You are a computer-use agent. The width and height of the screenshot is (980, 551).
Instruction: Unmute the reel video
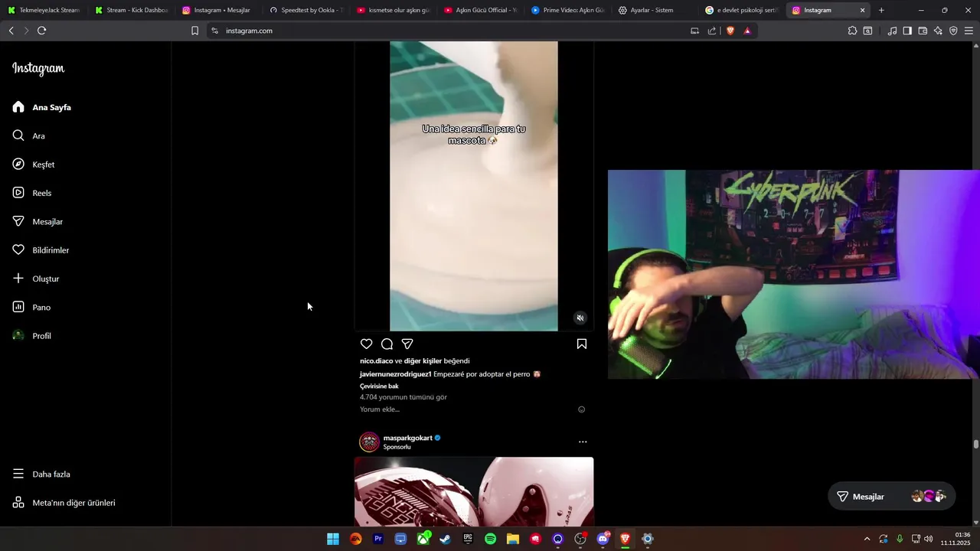pos(580,318)
